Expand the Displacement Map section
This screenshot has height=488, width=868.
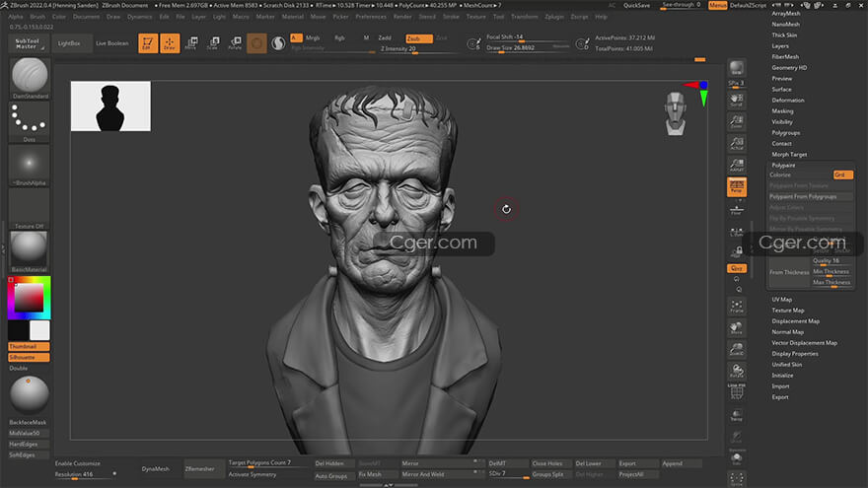pyautogui.click(x=795, y=321)
